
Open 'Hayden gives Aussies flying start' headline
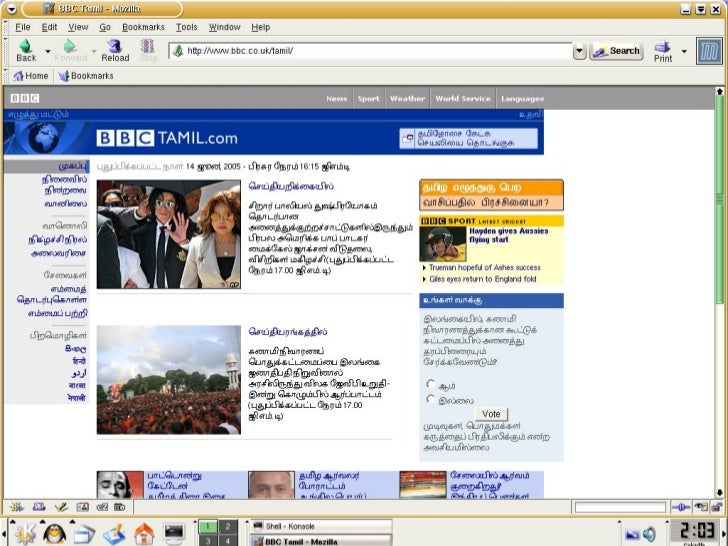[x=508, y=235]
